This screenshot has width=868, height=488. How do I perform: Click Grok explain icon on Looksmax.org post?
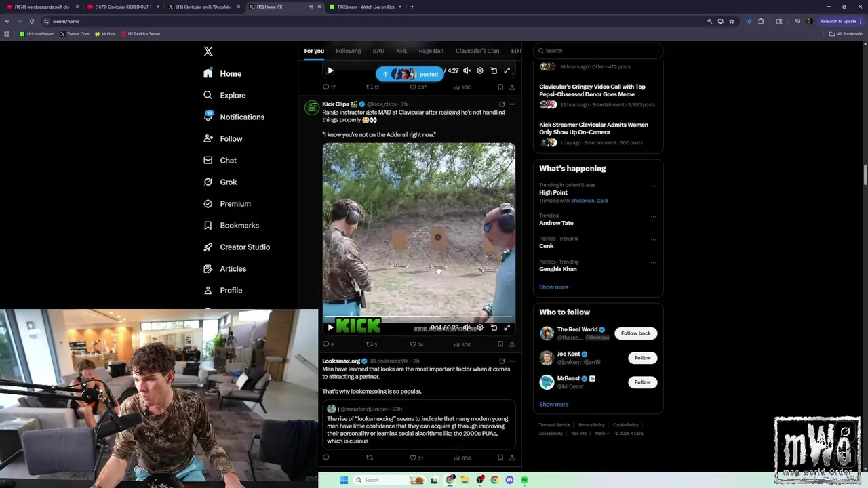[x=502, y=361]
